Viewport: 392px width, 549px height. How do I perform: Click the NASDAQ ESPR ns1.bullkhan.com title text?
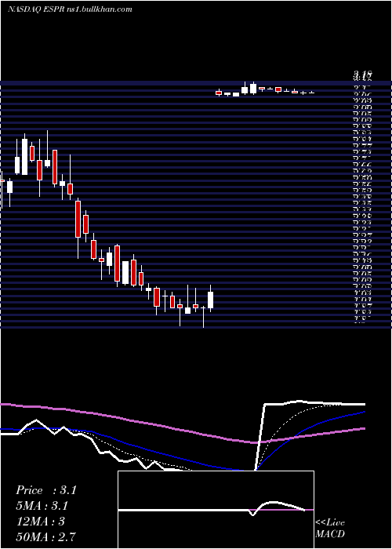tap(70, 9)
